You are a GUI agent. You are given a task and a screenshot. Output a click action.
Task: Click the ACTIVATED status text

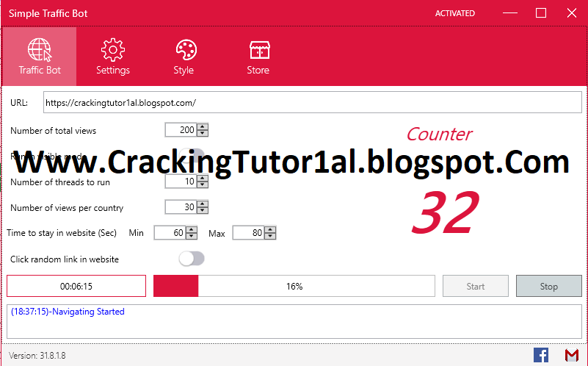coord(455,13)
